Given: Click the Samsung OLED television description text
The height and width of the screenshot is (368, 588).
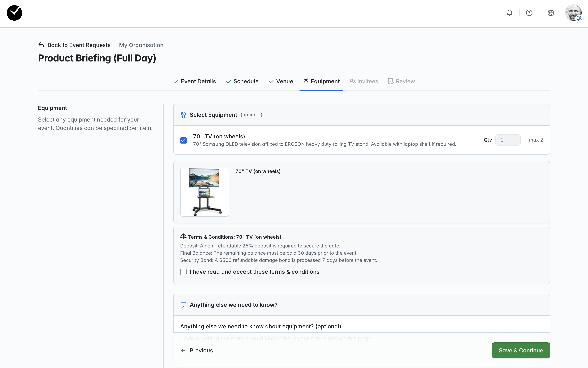Looking at the screenshot, I should click(325, 144).
